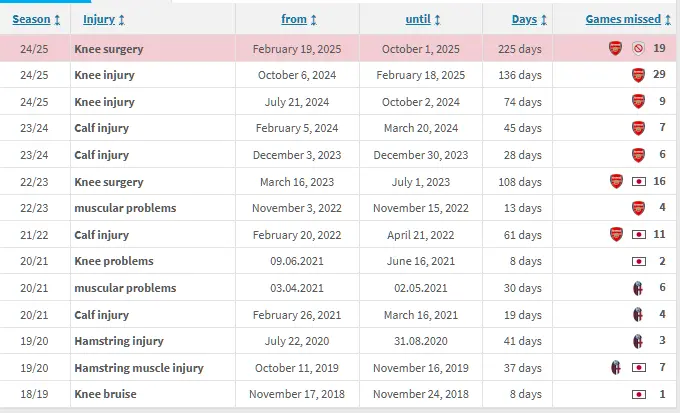Sort the table by Days column
Viewport: 680px width, 413px height.
coord(530,19)
